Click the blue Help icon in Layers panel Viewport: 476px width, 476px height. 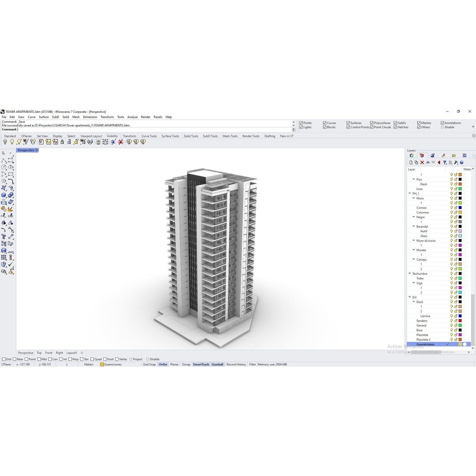461,162
